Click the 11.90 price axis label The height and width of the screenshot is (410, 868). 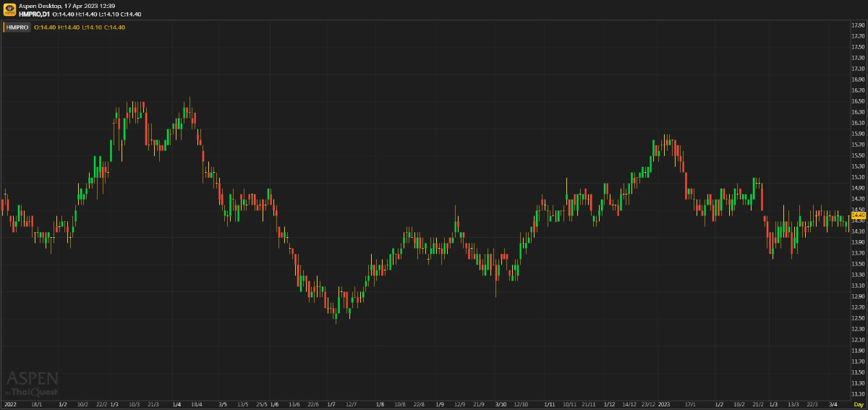click(x=859, y=351)
